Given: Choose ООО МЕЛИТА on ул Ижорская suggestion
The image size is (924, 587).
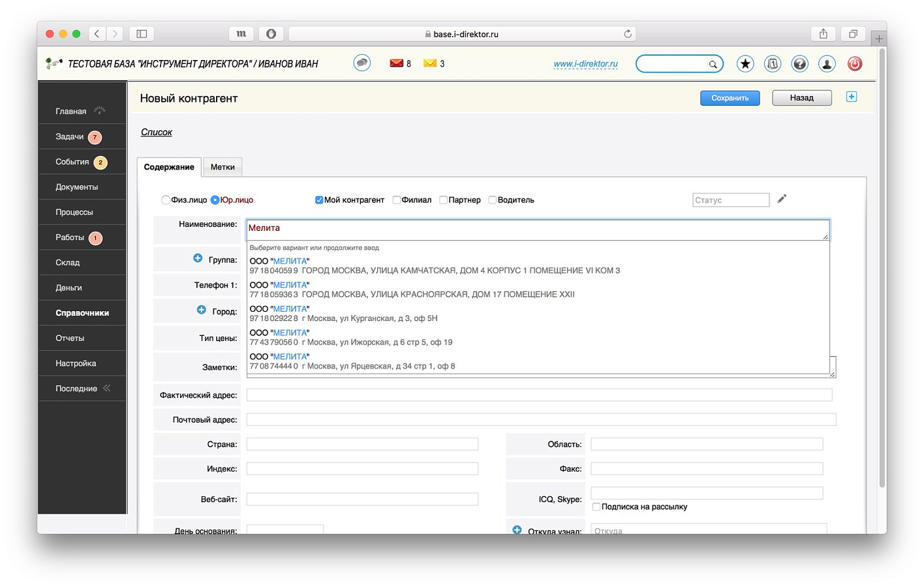Looking at the screenshot, I should coord(538,337).
